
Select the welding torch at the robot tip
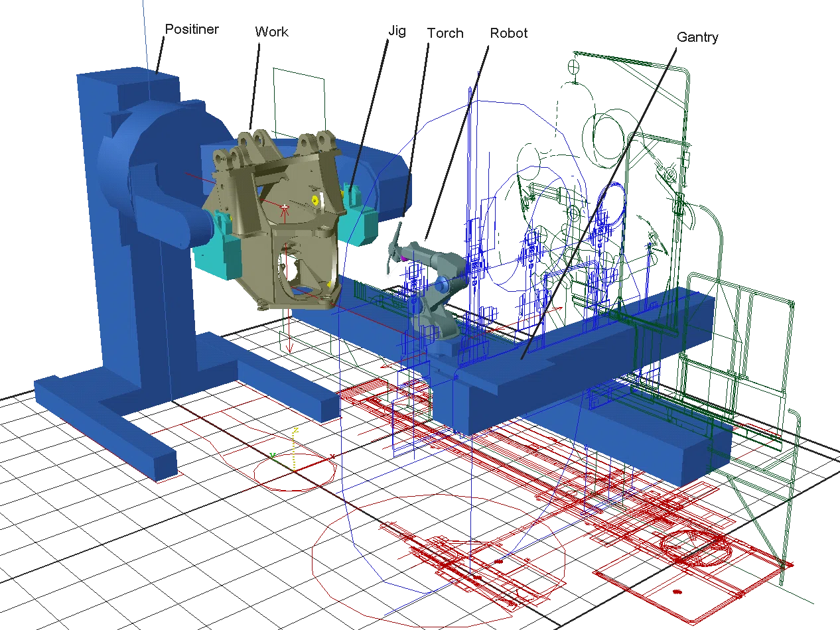394,248
